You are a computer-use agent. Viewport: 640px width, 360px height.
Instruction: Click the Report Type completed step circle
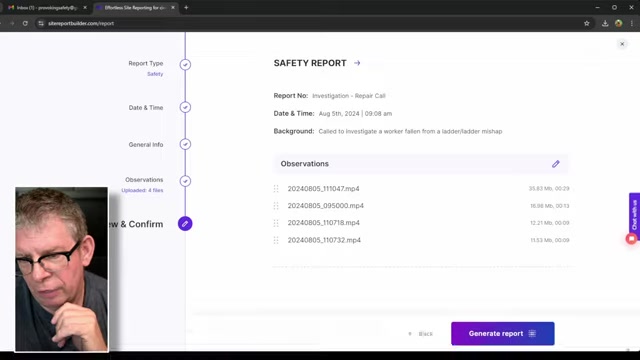tap(185, 64)
